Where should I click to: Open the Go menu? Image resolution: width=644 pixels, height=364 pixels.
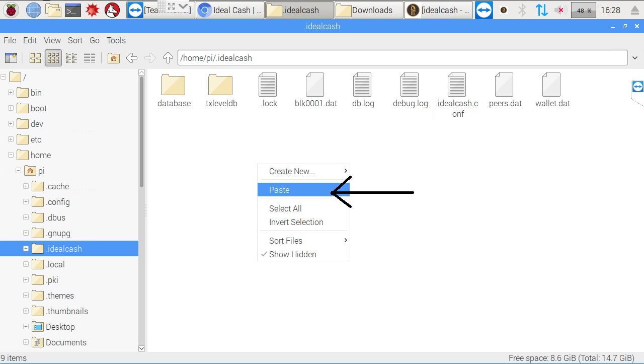pyautogui.click(x=94, y=40)
